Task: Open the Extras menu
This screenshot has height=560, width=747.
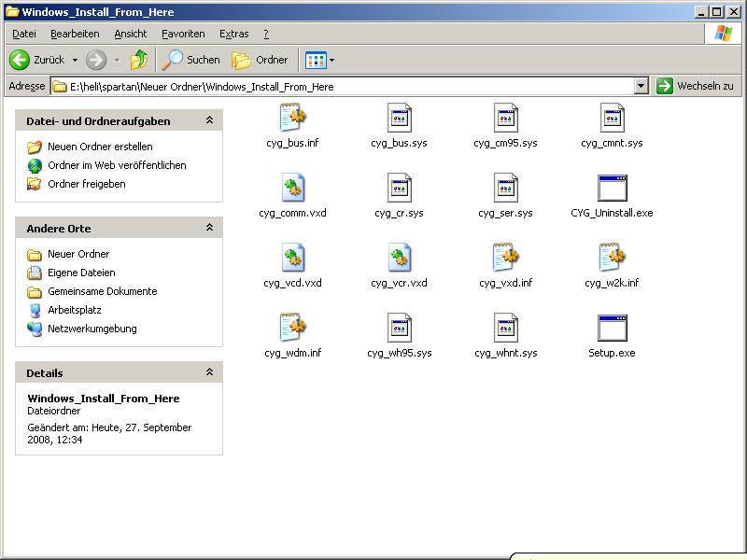Action: (x=233, y=34)
